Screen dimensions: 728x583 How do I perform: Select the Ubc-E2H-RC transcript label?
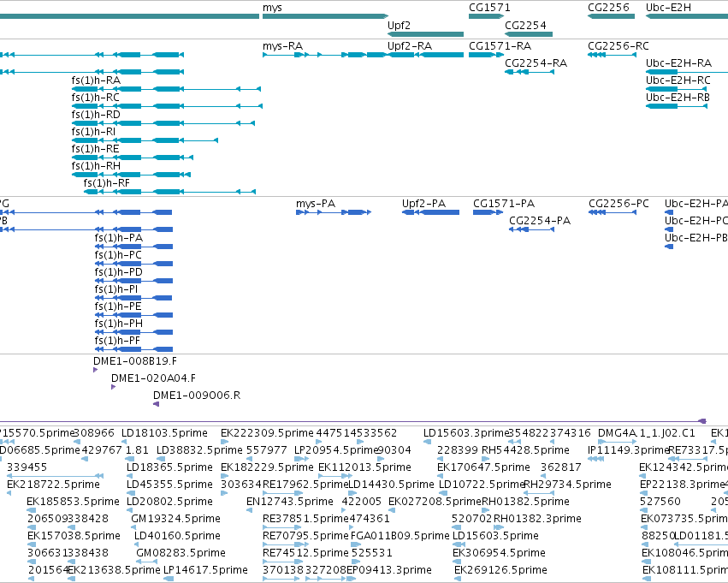pos(678,80)
